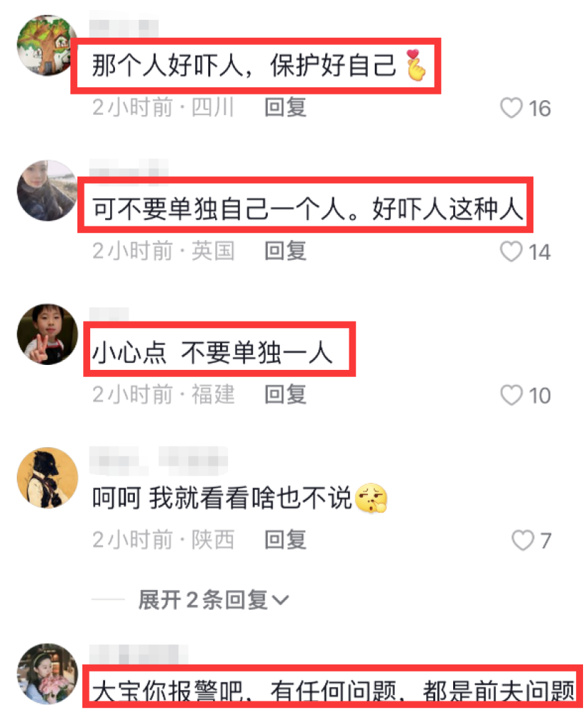Like the Sichuan comment with 16 likes
588x710 pixels.
point(511,108)
